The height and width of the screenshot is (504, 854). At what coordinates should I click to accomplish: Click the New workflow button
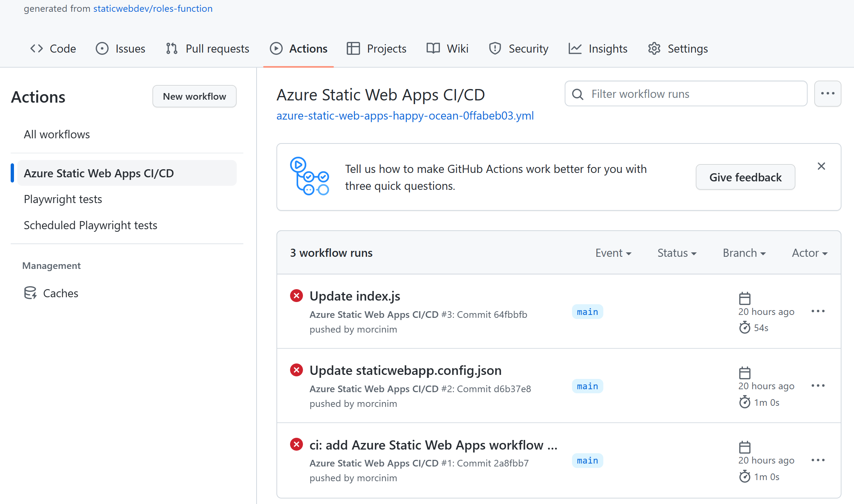coord(194,96)
